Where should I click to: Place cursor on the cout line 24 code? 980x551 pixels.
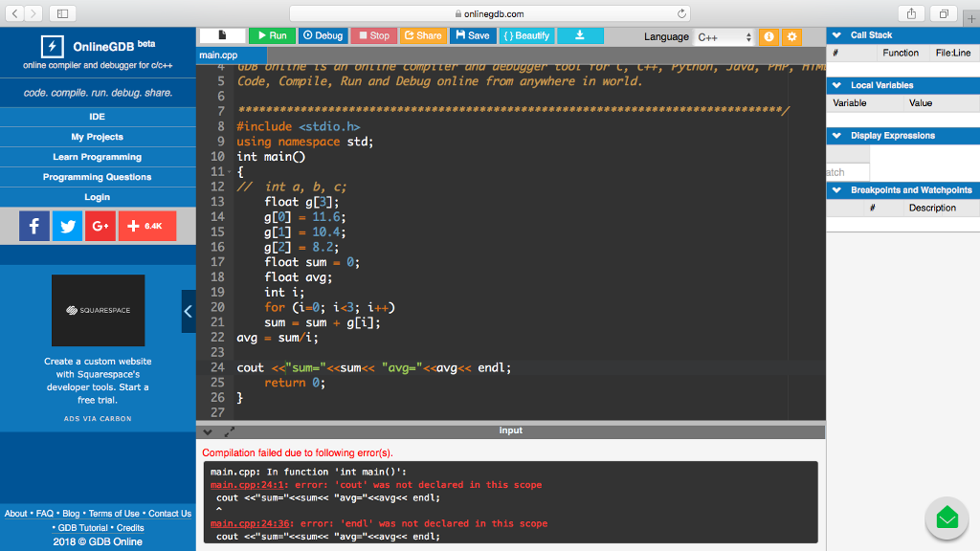point(374,367)
